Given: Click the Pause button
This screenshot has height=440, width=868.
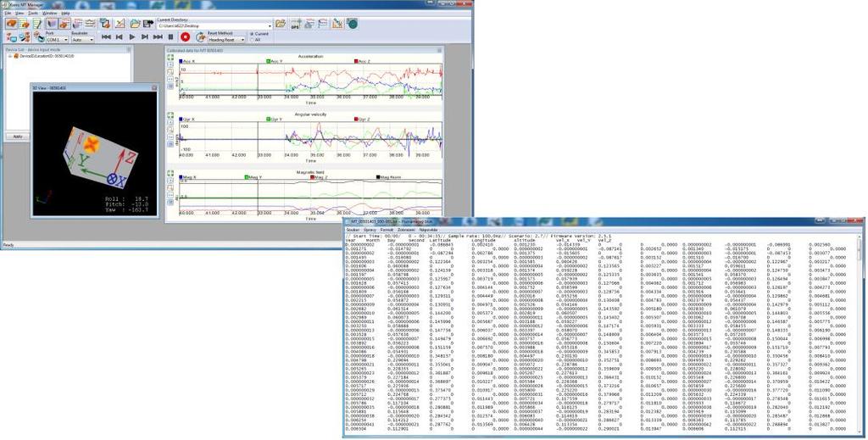Looking at the screenshot, I should (170, 37).
